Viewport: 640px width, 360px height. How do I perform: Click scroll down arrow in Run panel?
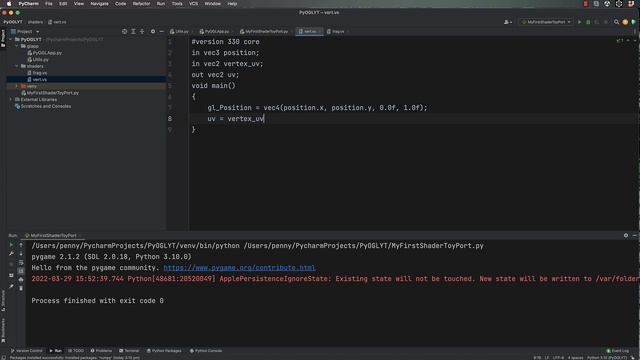[x=21, y=254]
